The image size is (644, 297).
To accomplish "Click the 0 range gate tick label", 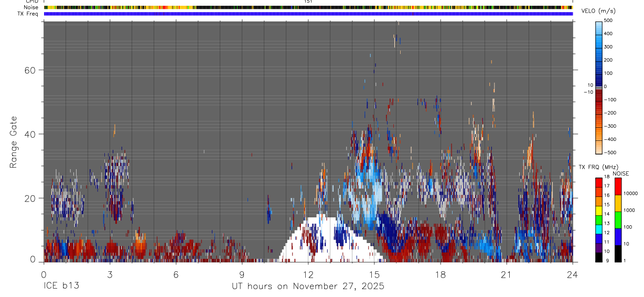I will 33,260.
